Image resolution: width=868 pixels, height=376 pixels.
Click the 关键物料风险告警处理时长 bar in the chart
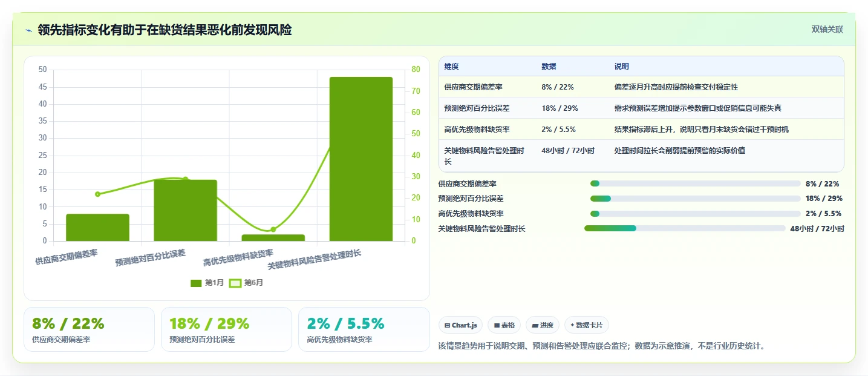coord(361,159)
